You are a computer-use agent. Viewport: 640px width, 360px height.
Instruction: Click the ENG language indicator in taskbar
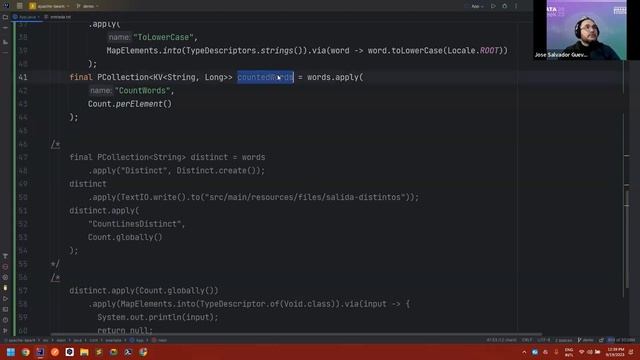(x=569, y=352)
